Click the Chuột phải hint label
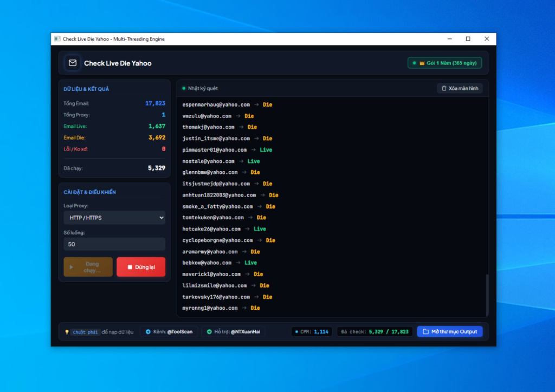555x392 pixels. (x=85, y=332)
